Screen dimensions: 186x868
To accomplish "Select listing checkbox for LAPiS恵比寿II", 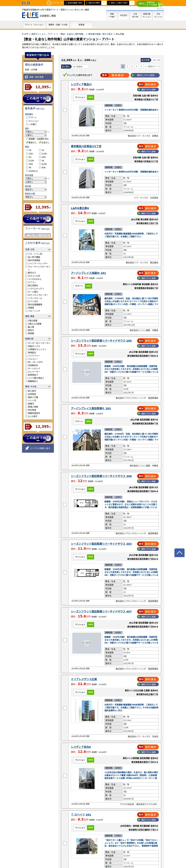I will [x=65, y=235].
